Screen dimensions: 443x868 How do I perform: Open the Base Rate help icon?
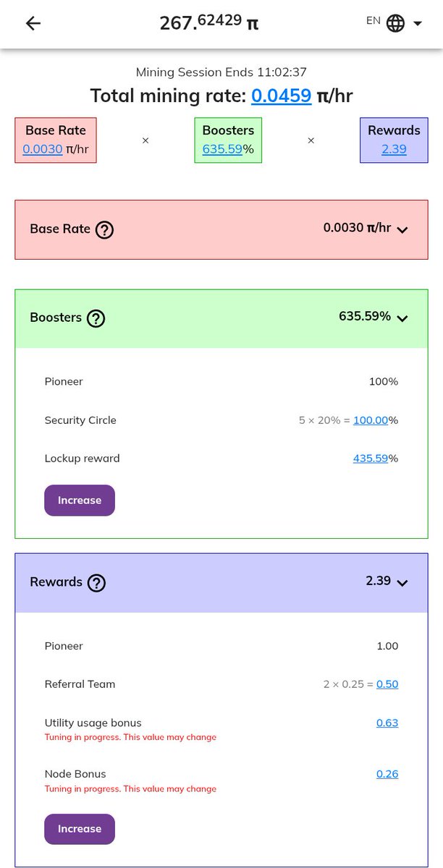105,230
